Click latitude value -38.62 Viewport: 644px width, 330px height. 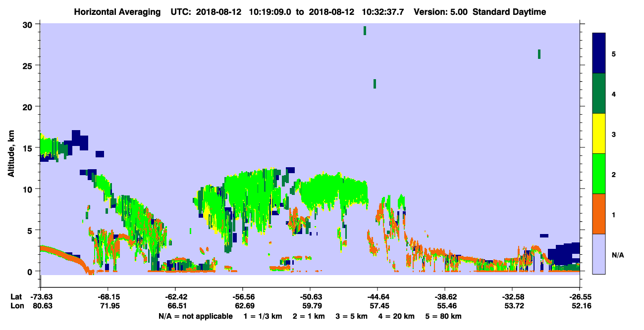tap(445, 297)
